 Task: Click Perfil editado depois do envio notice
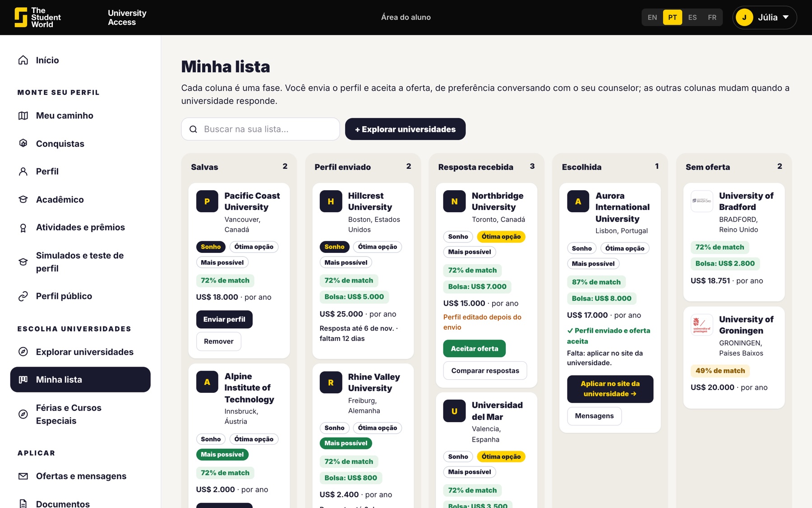tap(482, 322)
